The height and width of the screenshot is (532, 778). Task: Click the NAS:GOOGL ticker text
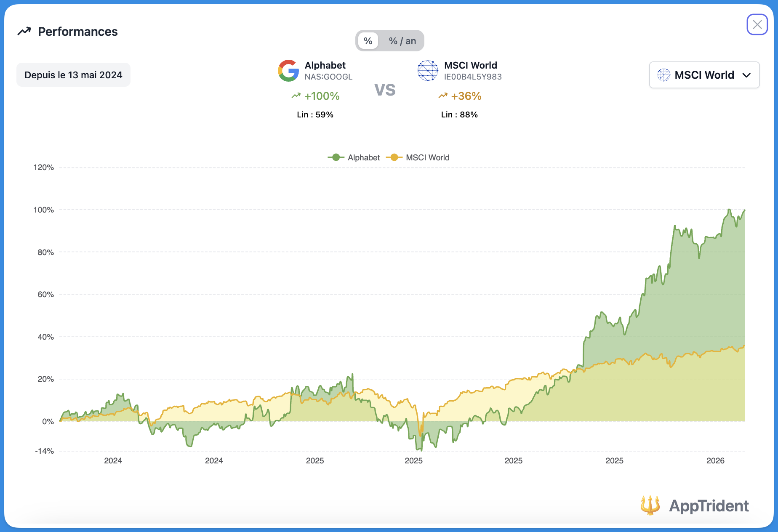328,77
